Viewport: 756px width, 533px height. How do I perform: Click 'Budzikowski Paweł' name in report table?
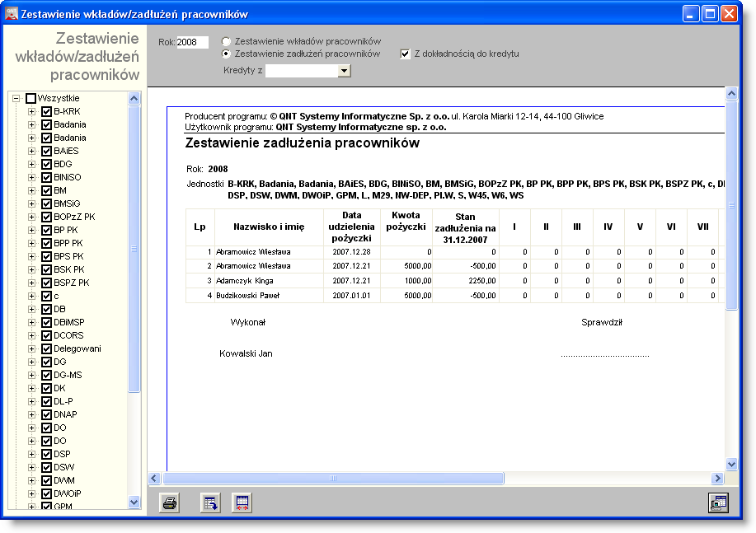point(248,296)
